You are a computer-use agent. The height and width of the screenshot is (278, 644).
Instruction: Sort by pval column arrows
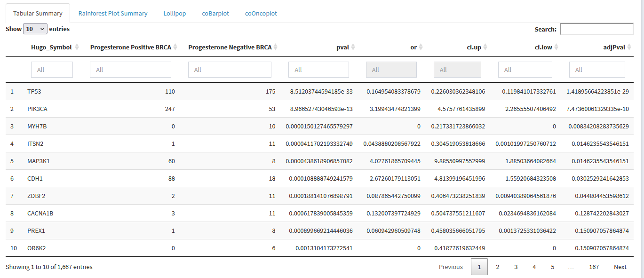point(353,47)
